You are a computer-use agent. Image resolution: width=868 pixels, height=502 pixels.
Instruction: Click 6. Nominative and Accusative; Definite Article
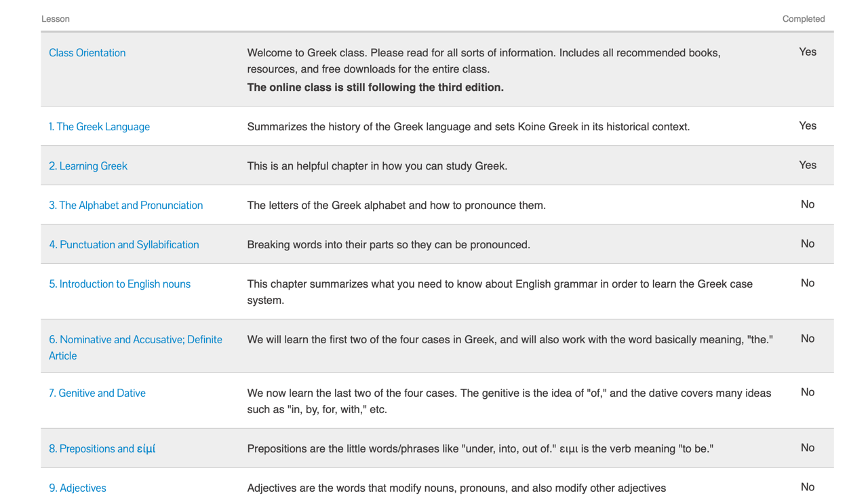point(135,340)
